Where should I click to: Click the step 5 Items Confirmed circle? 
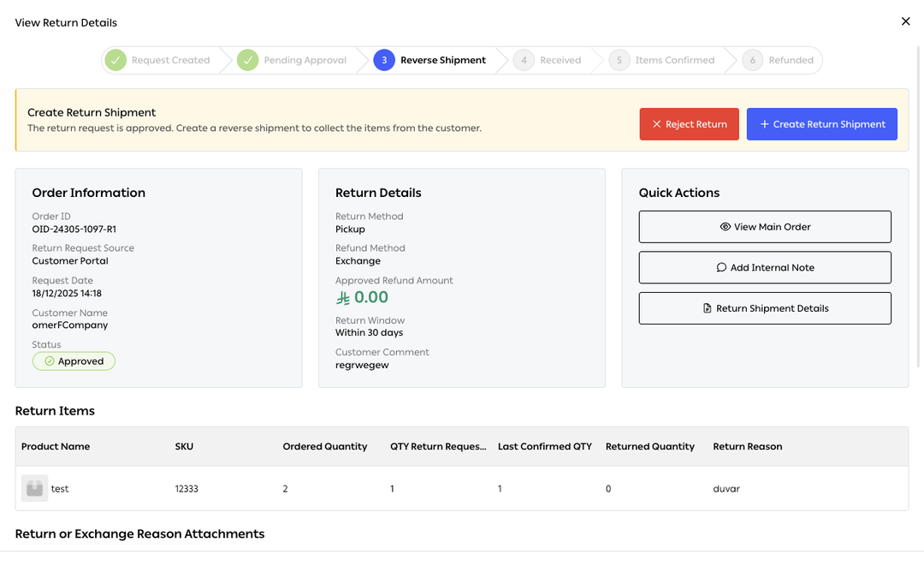tap(619, 60)
